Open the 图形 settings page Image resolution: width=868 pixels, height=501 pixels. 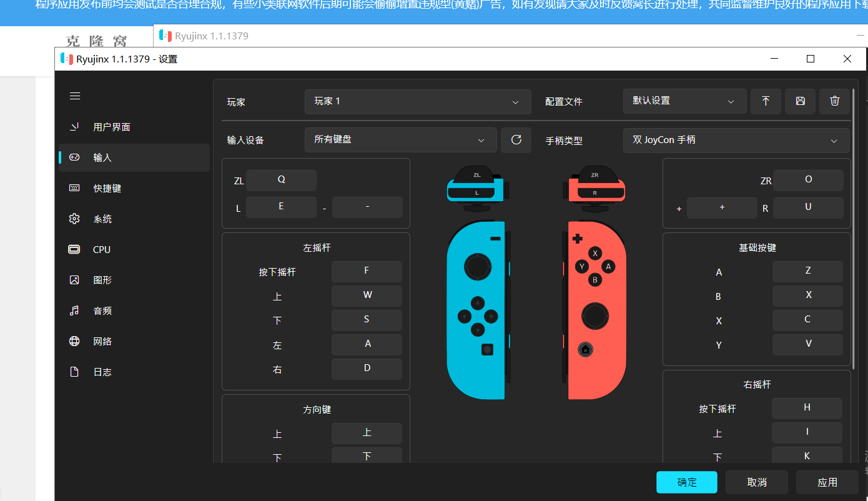(x=134, y=280)
